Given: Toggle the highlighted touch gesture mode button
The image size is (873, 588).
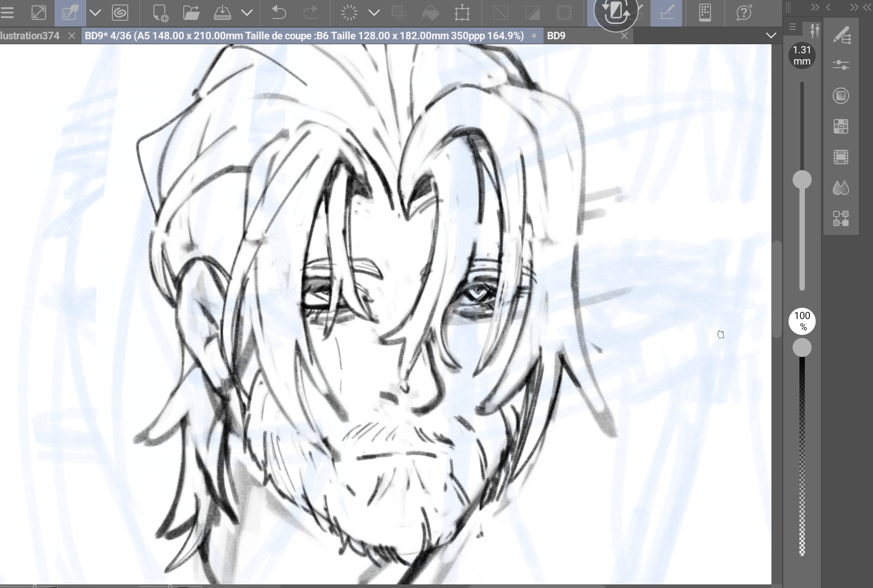Looking at the screenshot, I should tap(70, 12).
